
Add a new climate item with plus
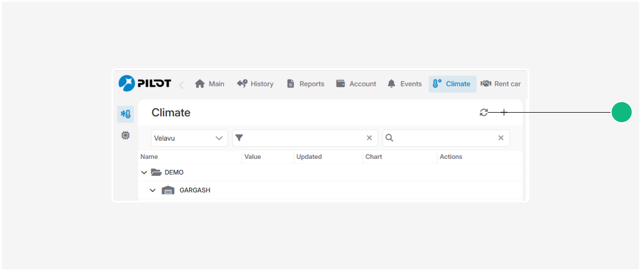coord(504,112)
